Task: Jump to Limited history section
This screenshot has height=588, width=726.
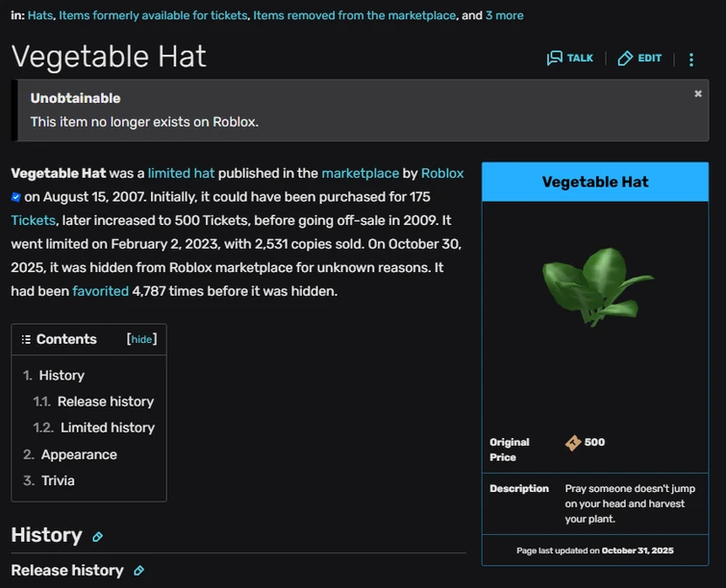Action: (107, 428)
